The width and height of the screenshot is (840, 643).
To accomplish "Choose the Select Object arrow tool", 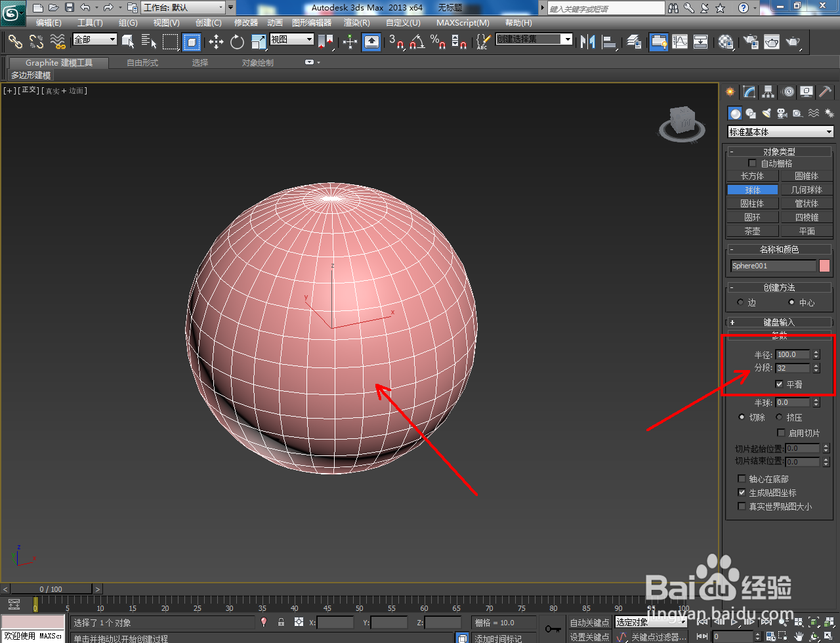I will point(129,42).
